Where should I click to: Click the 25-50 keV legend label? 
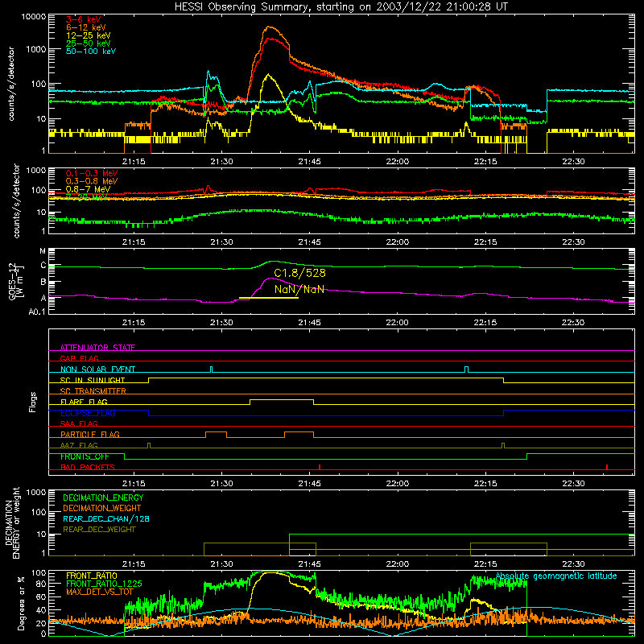pos(89,43)
